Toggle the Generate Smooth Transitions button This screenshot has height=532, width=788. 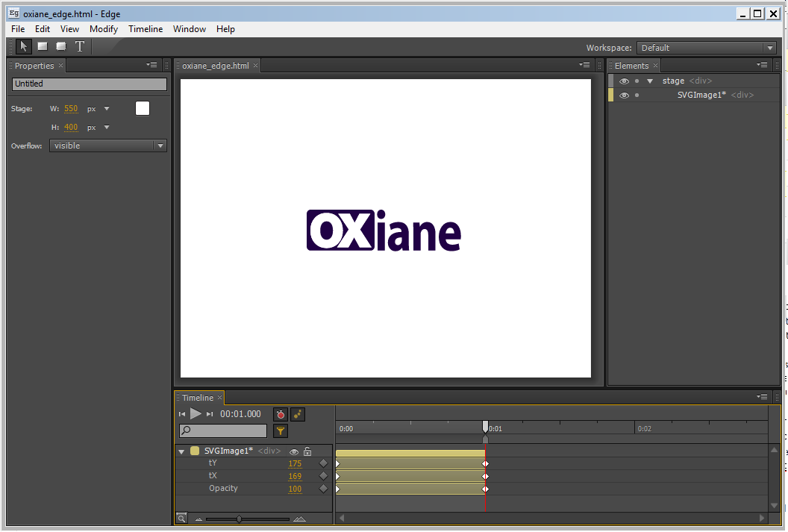298,414
